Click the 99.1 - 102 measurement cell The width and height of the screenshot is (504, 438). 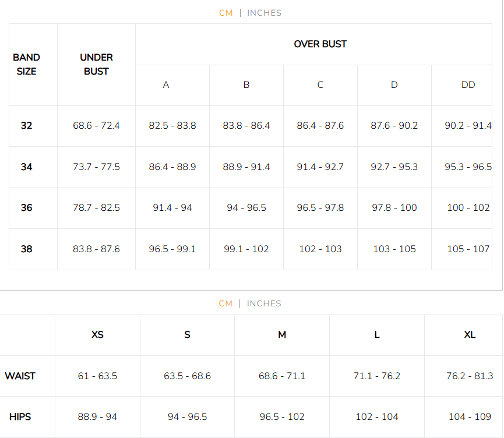[x=246, y=249]
